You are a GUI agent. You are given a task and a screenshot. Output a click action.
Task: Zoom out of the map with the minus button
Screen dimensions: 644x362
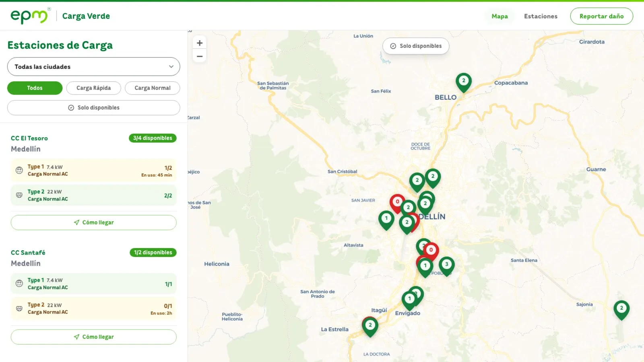(x=200, y=56)
